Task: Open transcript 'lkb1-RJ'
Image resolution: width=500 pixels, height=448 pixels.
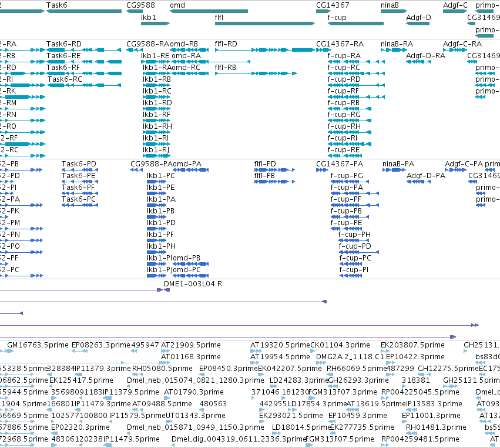Action: coord(156,150)
